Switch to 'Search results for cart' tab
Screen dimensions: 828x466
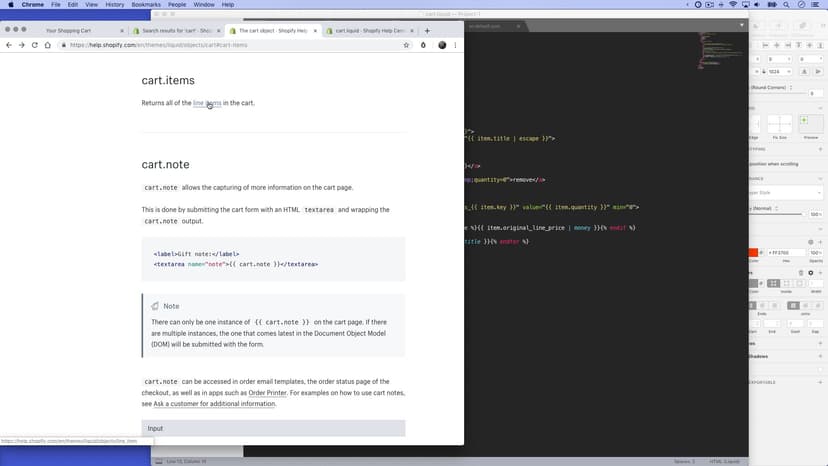(x=175, y=31)
